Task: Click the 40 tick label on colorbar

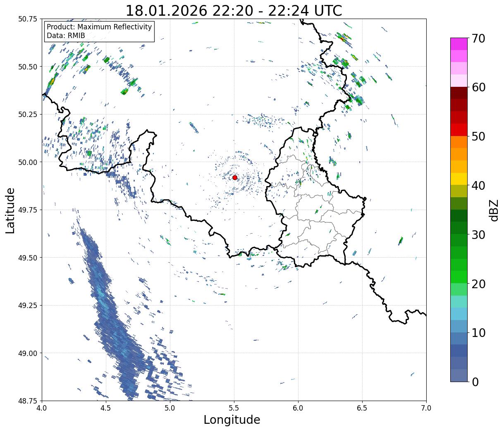Action: [x=478, y=185]
